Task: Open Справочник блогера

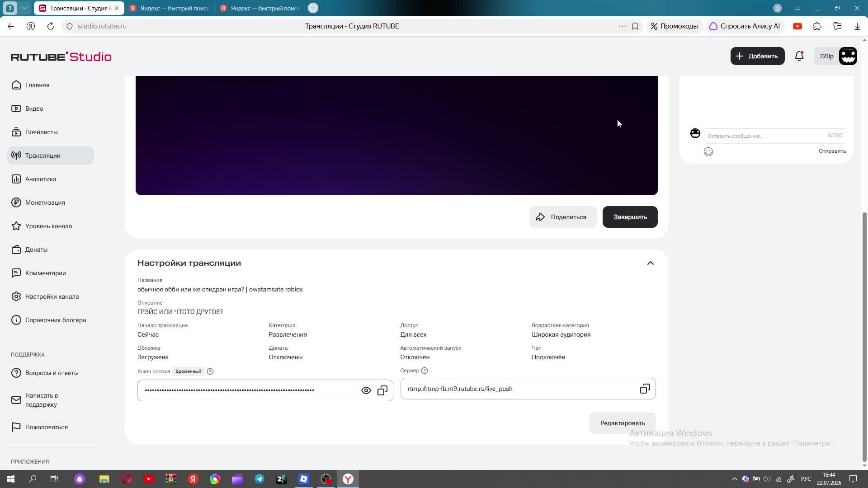Action: (51, 320)
